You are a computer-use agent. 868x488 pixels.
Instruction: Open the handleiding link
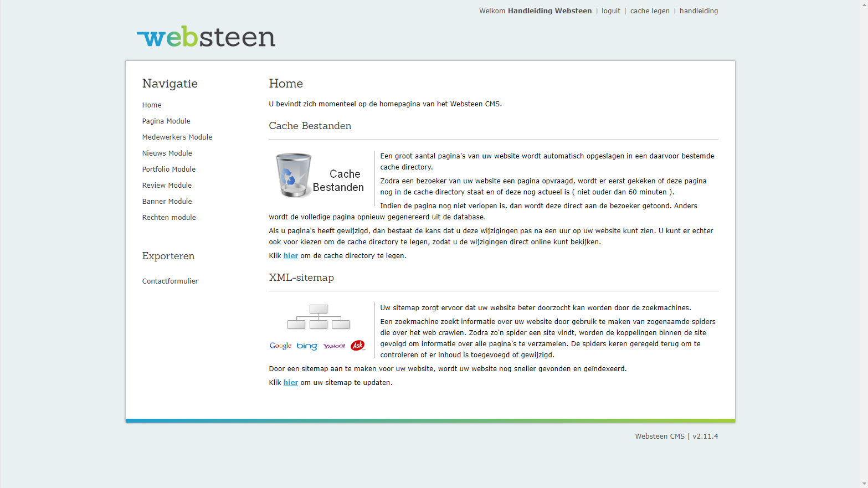[x=698, y=11]
